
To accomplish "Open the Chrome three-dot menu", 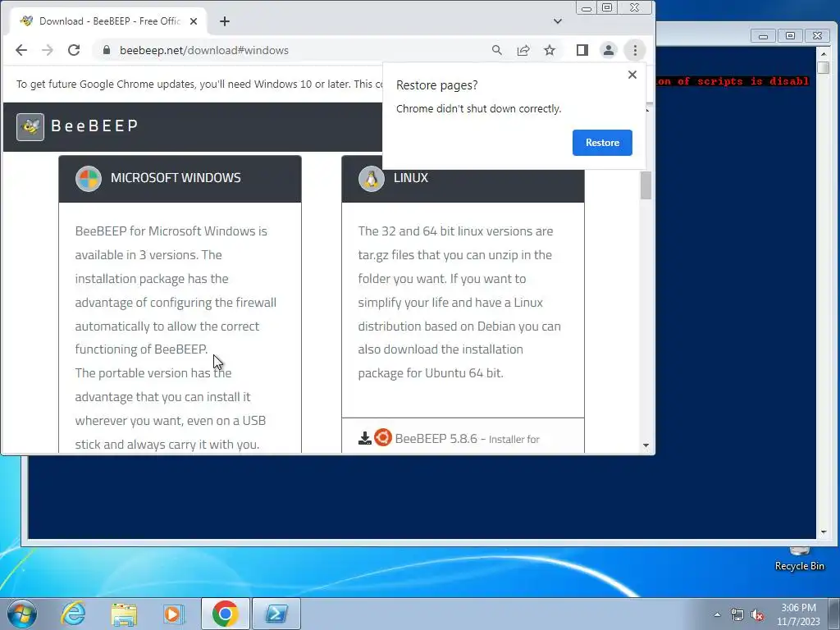I will 635,50.
